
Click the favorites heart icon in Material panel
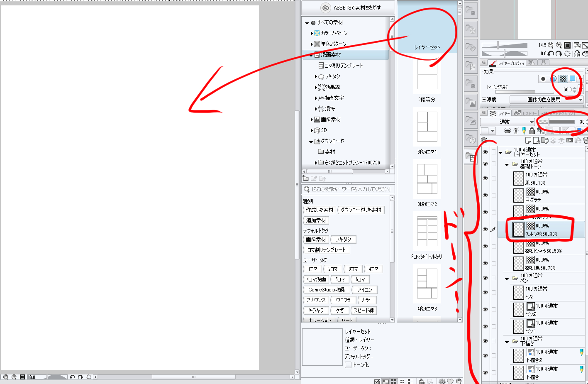point(450,381)
